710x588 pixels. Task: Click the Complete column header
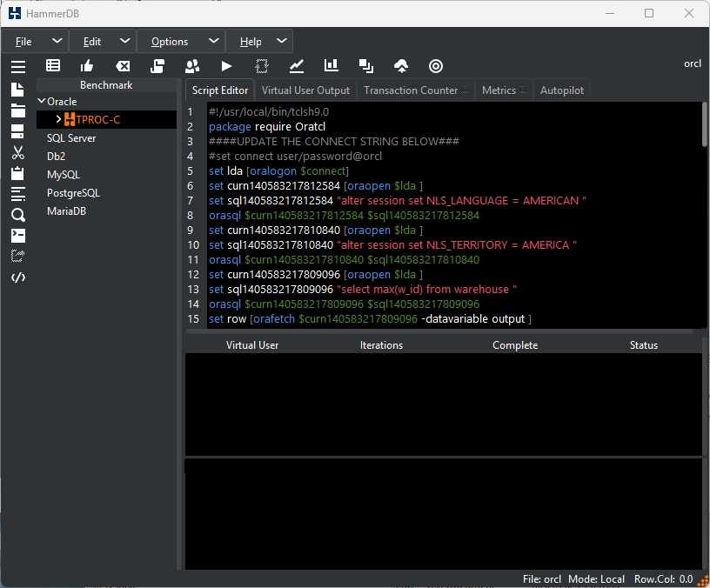[515, 345]
